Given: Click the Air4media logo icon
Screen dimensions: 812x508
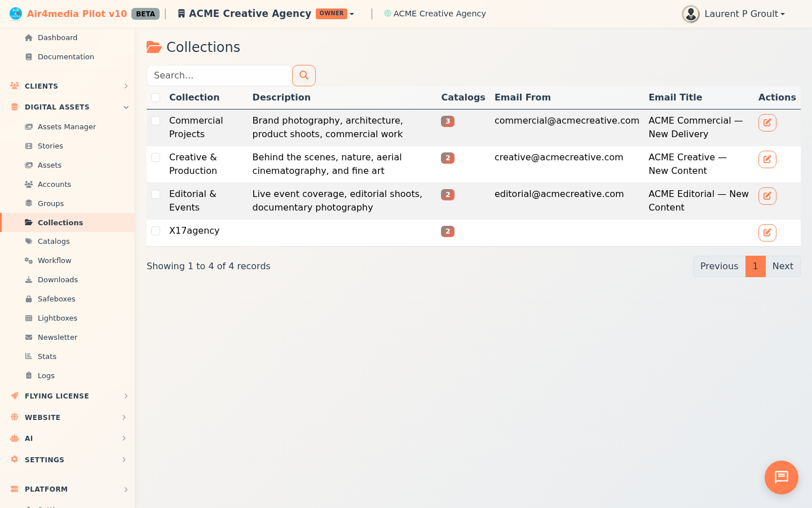Looking at the screenshot, I should tap(16, 14).
